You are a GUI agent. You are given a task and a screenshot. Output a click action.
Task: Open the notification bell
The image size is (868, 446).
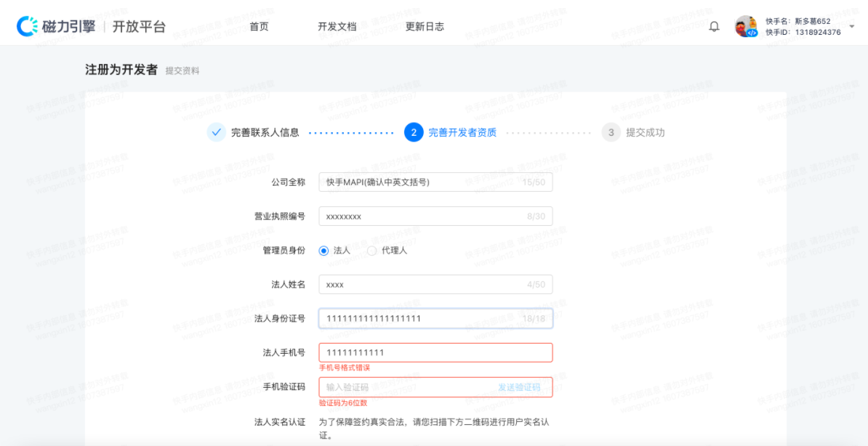click(x=713, y=25)
